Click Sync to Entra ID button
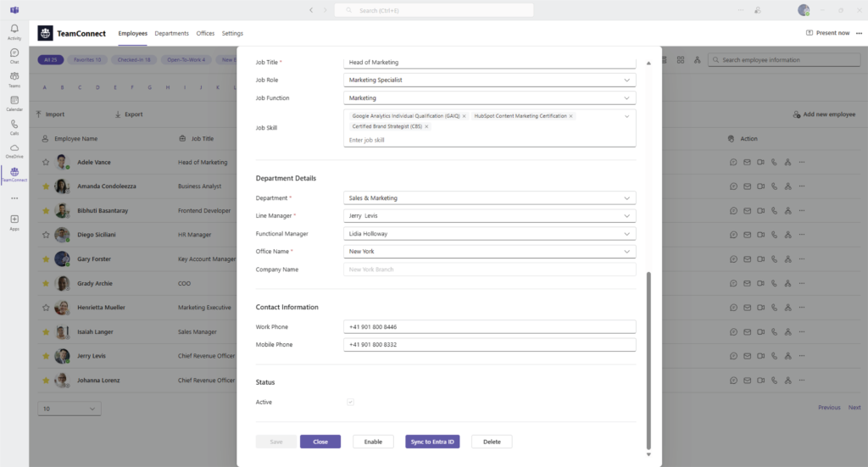 432,442
